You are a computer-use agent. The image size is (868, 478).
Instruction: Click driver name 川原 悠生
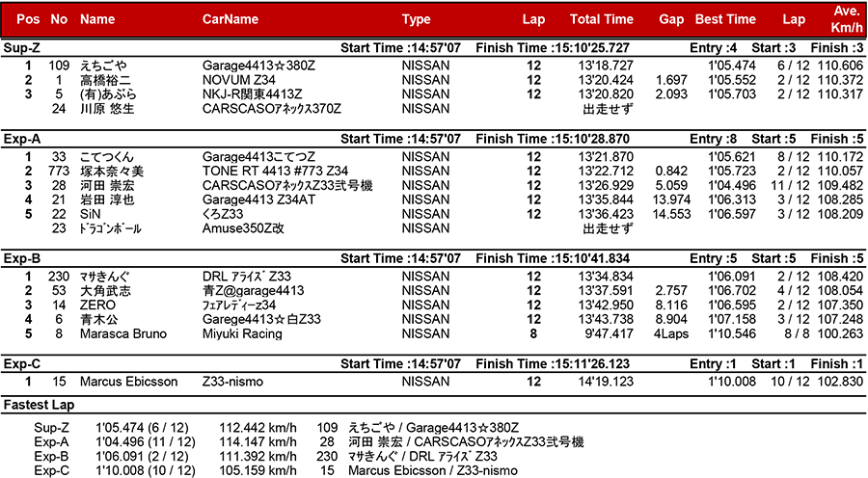107,109
